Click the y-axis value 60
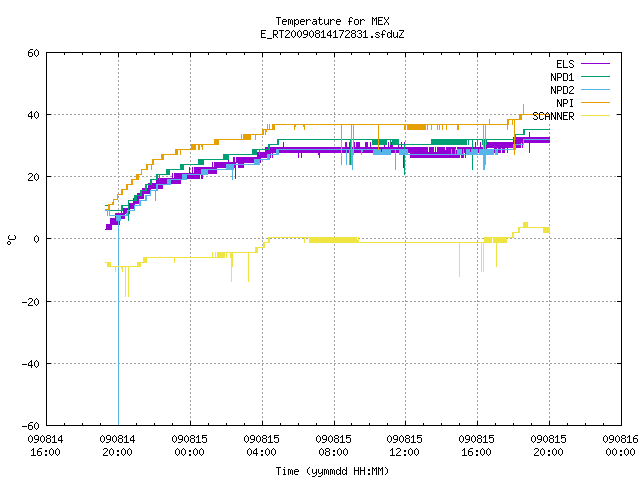640x480 pixels. pos(33,53)
